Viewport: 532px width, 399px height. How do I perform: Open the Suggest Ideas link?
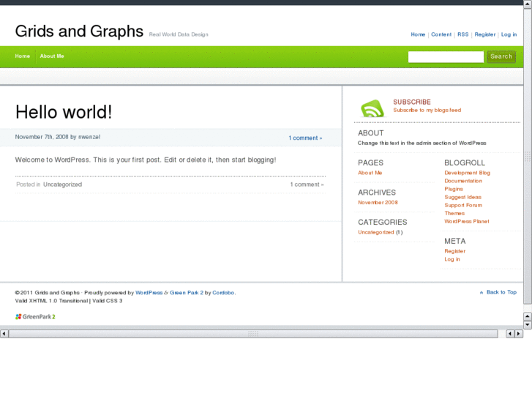(x=462, y=197)
